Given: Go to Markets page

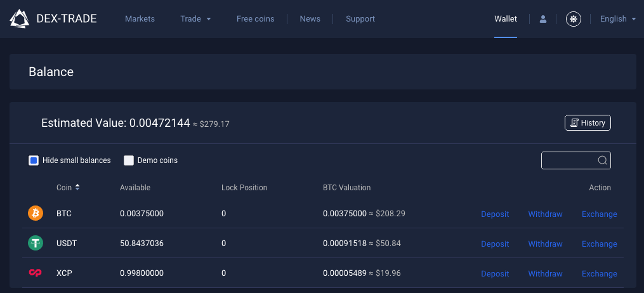Looking at the screenshot, I should tap(140, 19).
